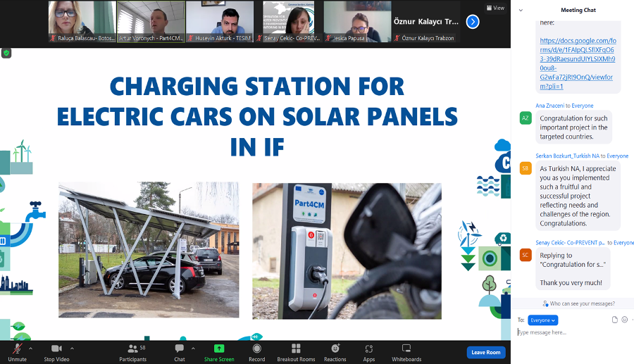Collapse the Meeting Chat panel chevron
634x364 pixels.
[521, 10]
